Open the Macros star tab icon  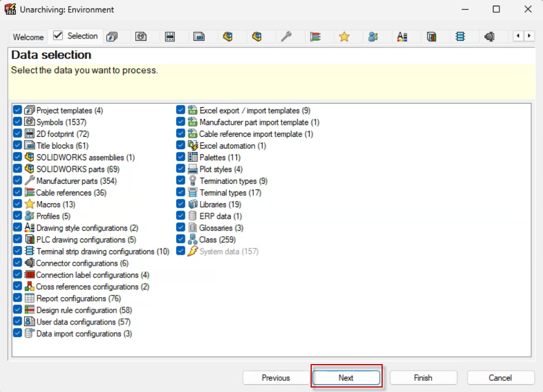[344, 36]
